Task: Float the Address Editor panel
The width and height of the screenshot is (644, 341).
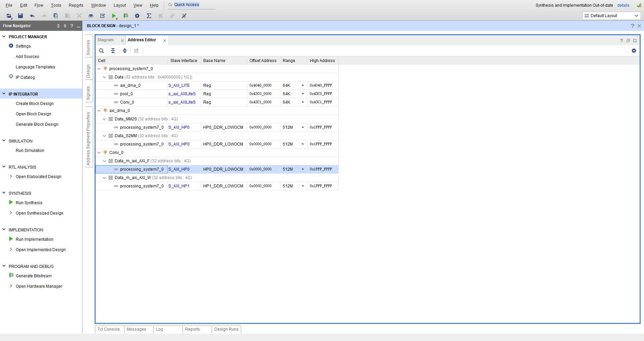Action: [628, 41]
